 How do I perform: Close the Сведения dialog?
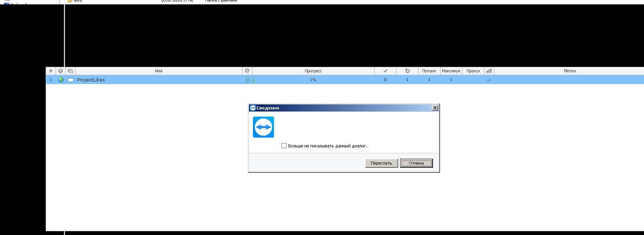tap(435, 108)
